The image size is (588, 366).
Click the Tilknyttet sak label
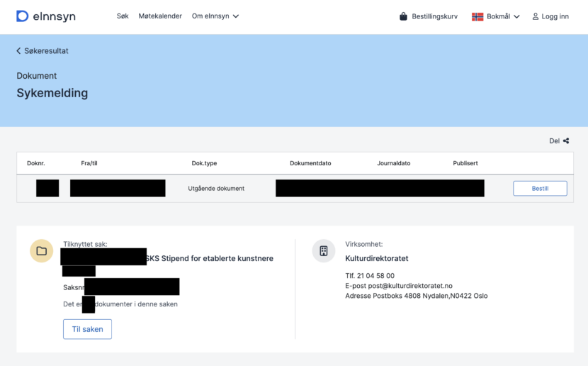click(x=85, y=244)
